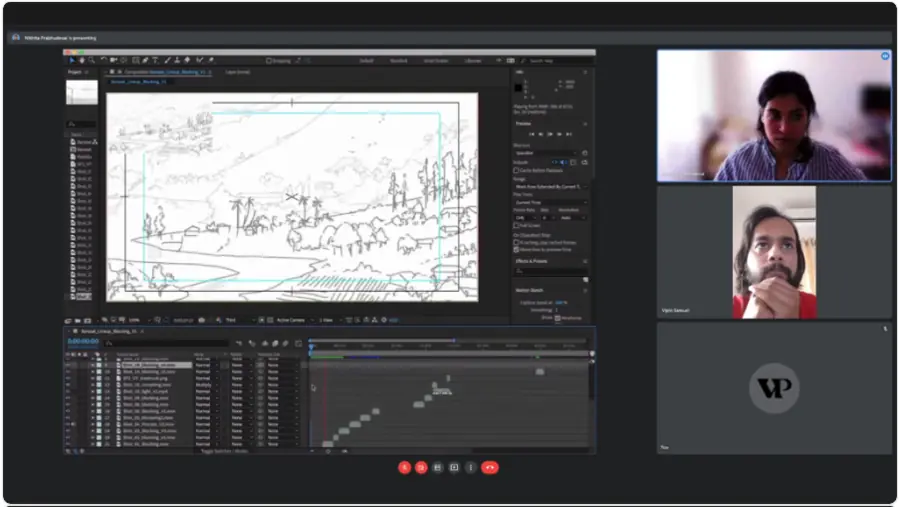Toggle Full Screen checkbox in Preview panel
900x507 pixels.
coord(516,226)
